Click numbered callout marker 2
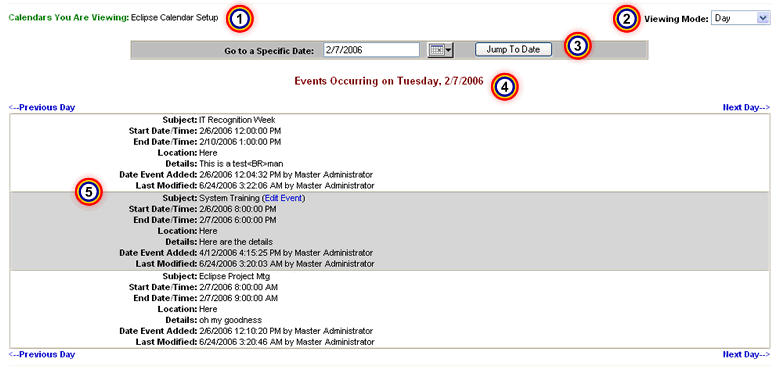Viewport: 780px width, 370px height. [x=626, y=20]
